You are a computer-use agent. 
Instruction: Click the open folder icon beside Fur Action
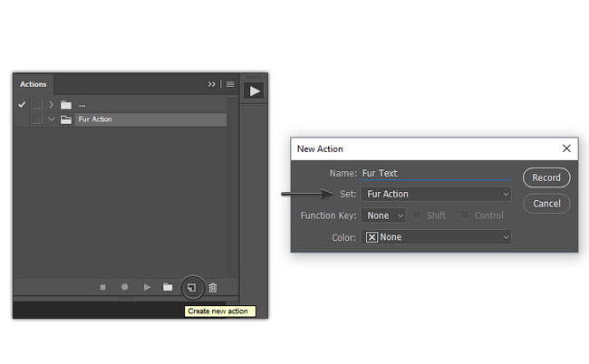(x=66, y=120)
